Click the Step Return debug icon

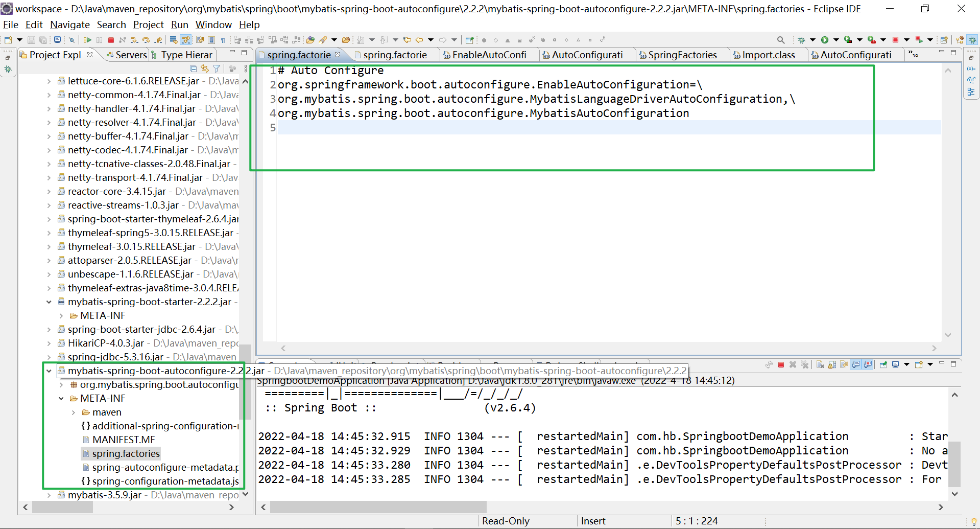pos(158,40)
